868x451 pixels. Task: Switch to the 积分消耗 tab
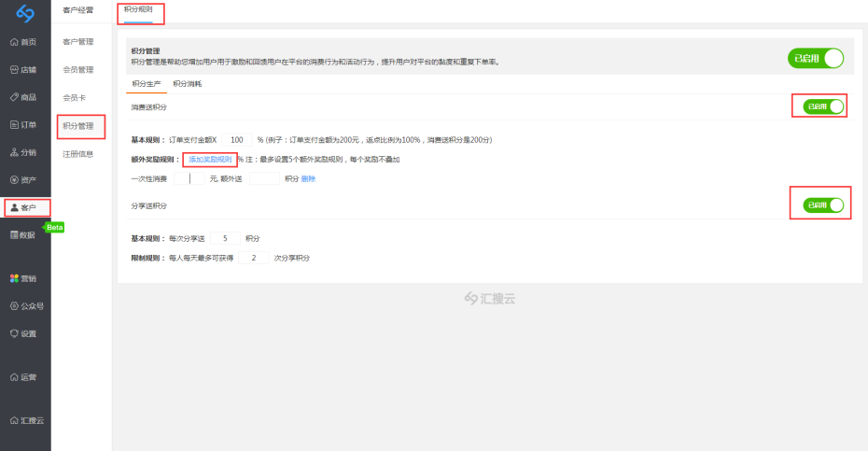coord(187,84)
